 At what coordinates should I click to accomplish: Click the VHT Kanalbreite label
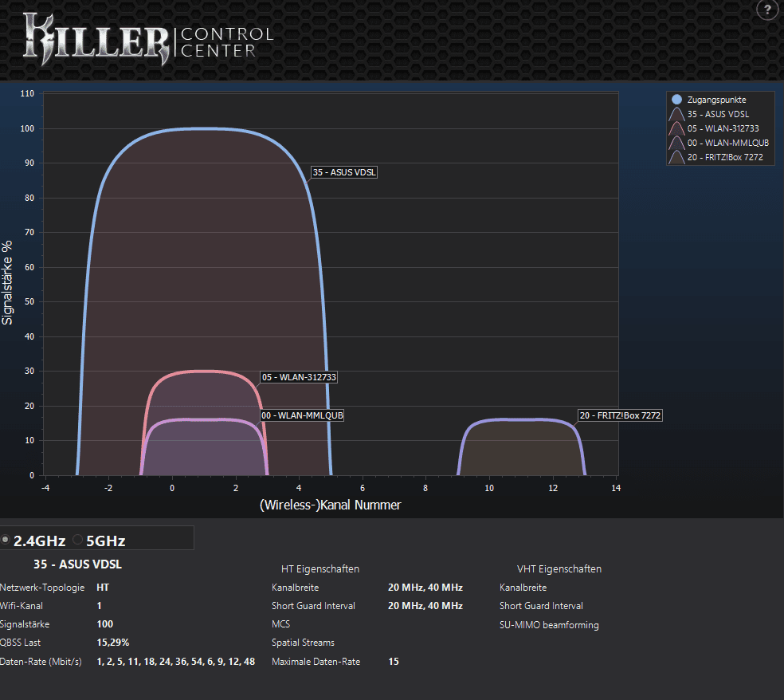click(x=523, y=588)
